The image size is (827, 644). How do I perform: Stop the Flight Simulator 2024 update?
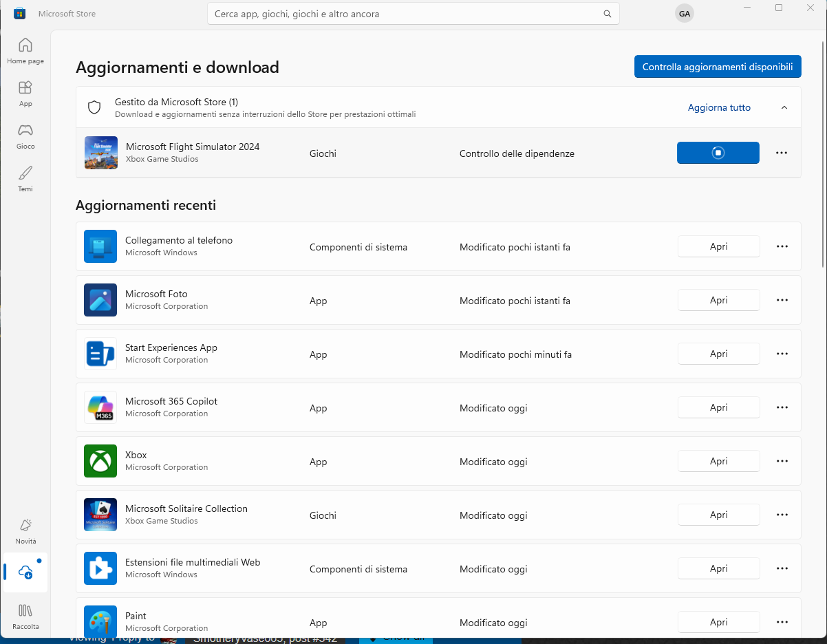pos(718,153)
